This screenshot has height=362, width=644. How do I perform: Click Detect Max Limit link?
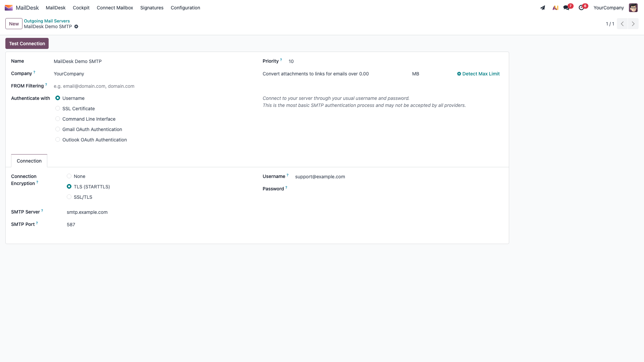point(478,74)
